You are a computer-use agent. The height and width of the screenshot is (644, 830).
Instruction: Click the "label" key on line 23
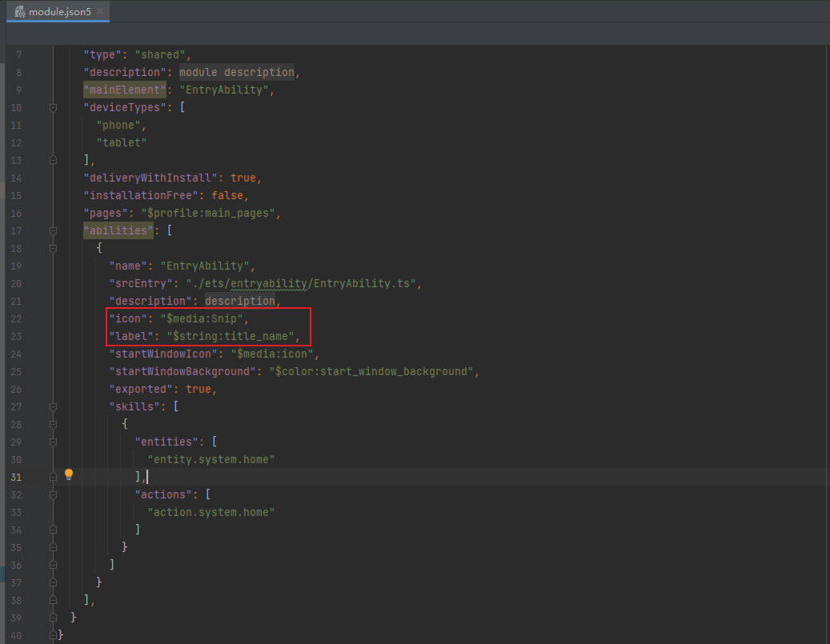point(131,337)
